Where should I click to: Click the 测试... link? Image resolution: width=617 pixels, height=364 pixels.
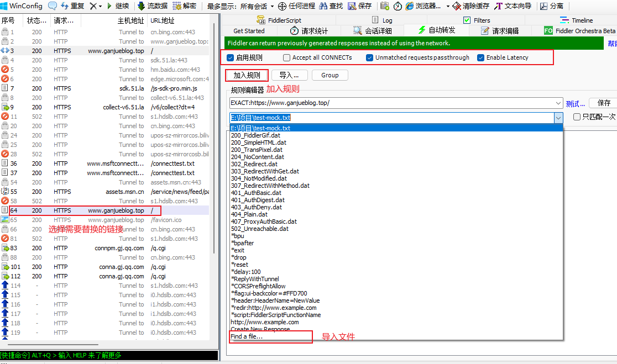[576, 104]
